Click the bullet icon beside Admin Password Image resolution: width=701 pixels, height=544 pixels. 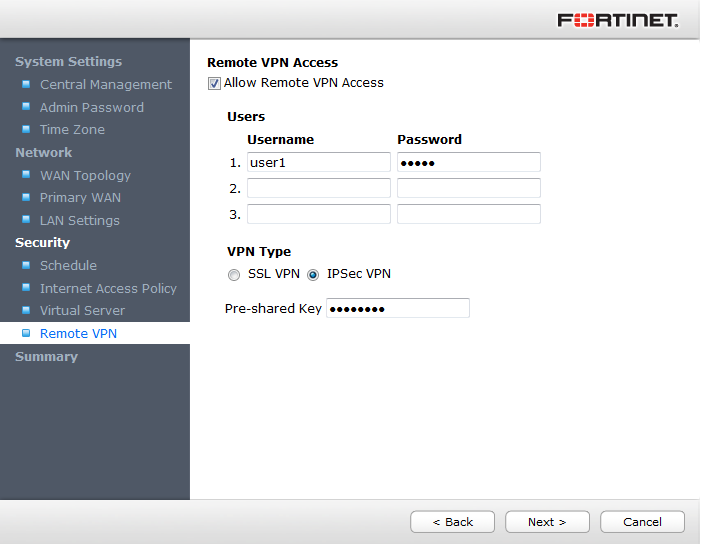point(26,107)
